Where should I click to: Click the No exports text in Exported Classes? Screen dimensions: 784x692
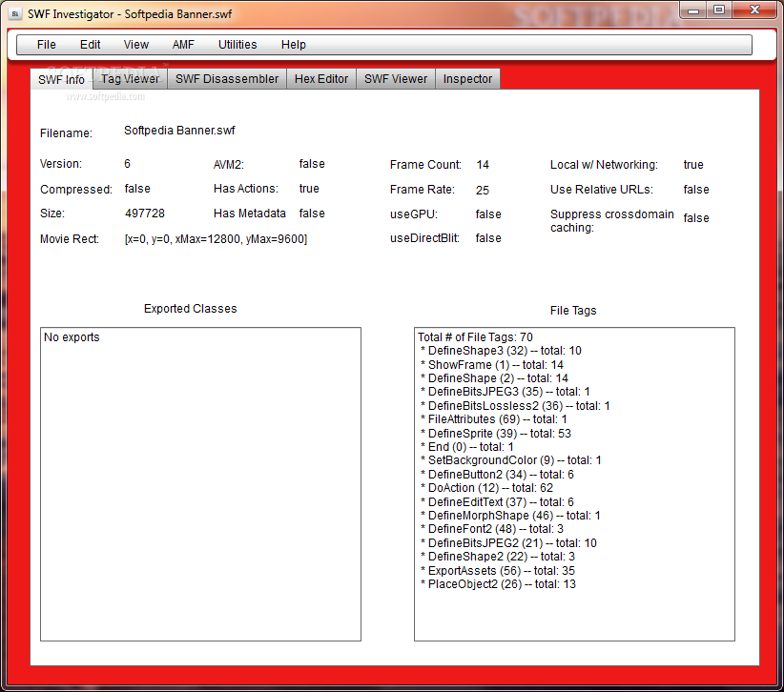click(x=72, y=337)
